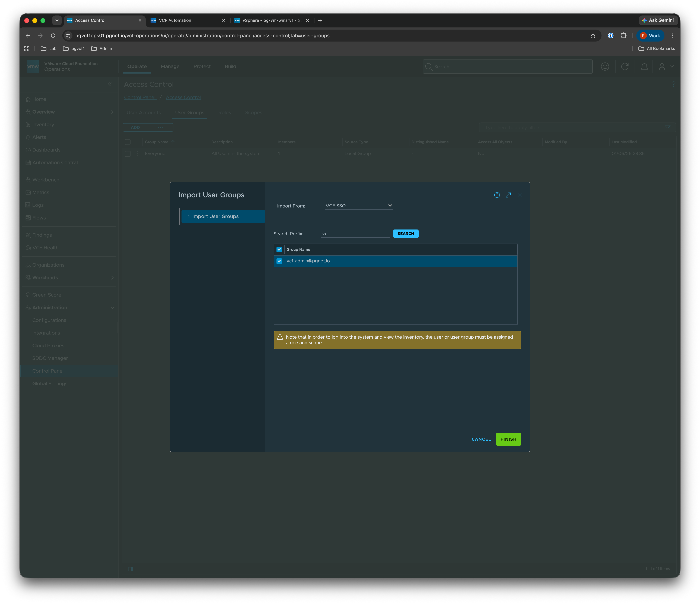Reload the page in browser
The image size is (700, 604).
point(53,36)
